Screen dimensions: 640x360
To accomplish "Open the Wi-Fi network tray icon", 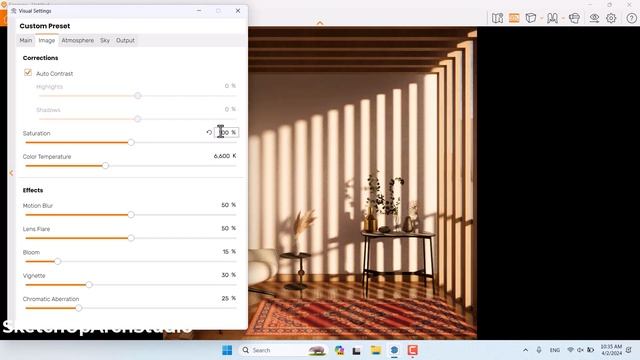I will tap(571, 350).
